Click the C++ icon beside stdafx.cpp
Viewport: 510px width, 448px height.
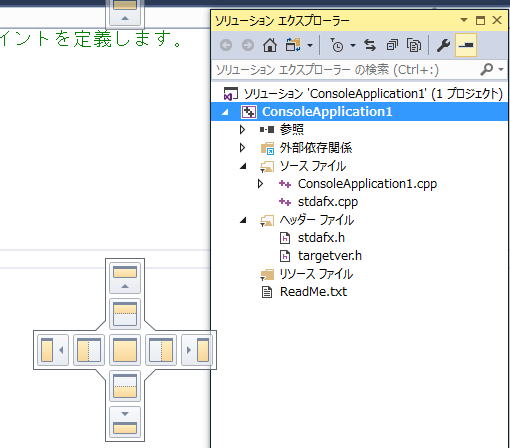coord(285,202)
